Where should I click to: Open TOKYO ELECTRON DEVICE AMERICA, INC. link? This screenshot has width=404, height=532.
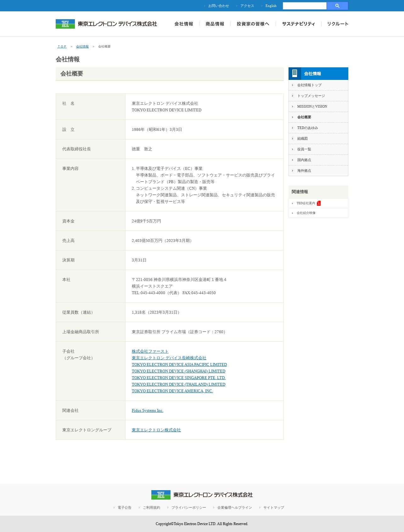point(172,391)
